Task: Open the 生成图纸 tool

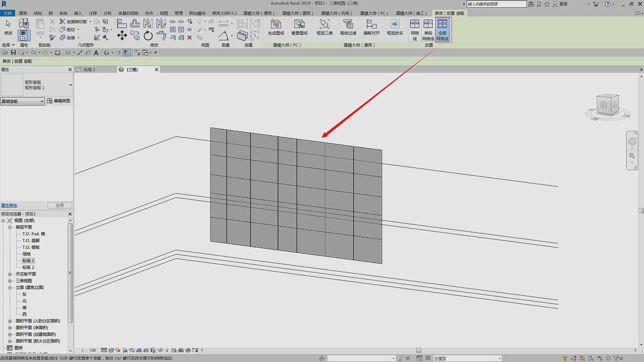Action: click(x=276, y=27)
